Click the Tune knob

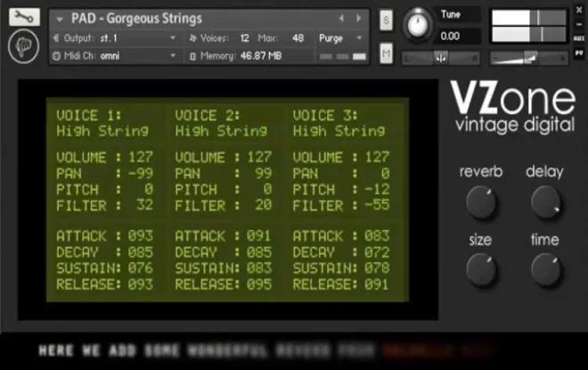point(418,25)
